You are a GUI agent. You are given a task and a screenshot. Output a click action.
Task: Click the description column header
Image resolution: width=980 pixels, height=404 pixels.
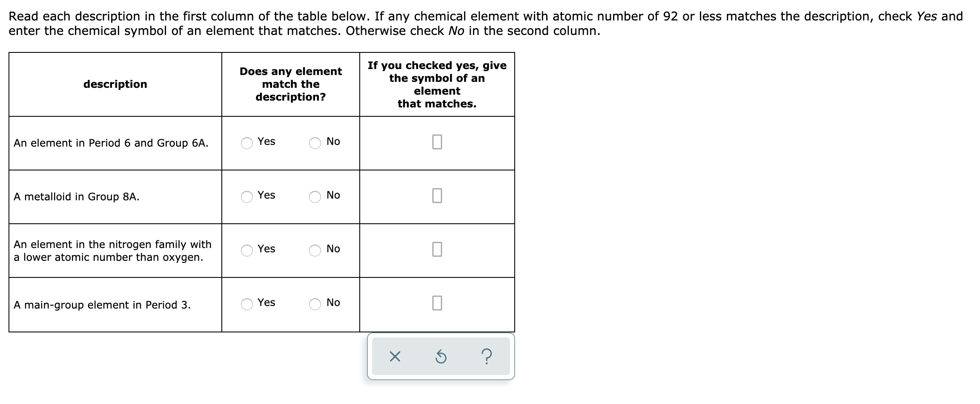point(116,84)
